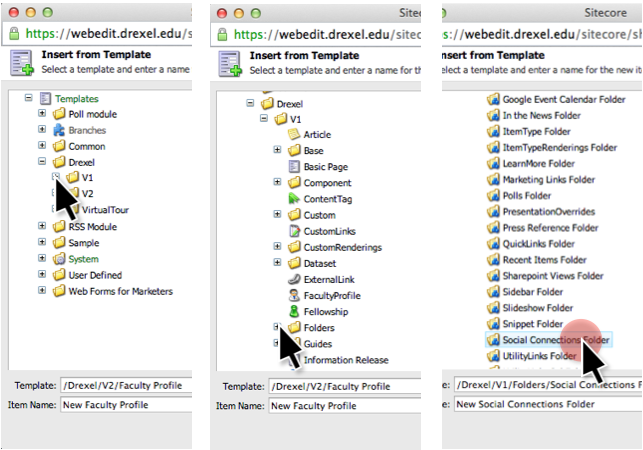This screenshot has height=450, width=643.
Task: Select the Sample folder
Action: click(x=84, y=243)
